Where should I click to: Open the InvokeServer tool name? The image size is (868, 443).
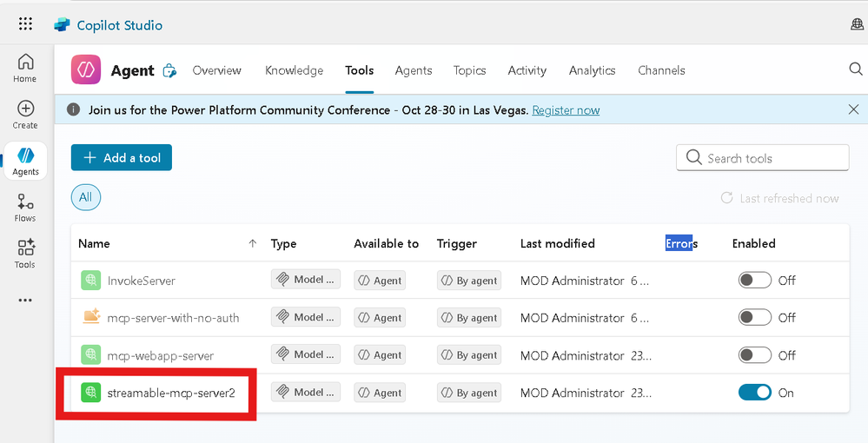pos(141,281)
